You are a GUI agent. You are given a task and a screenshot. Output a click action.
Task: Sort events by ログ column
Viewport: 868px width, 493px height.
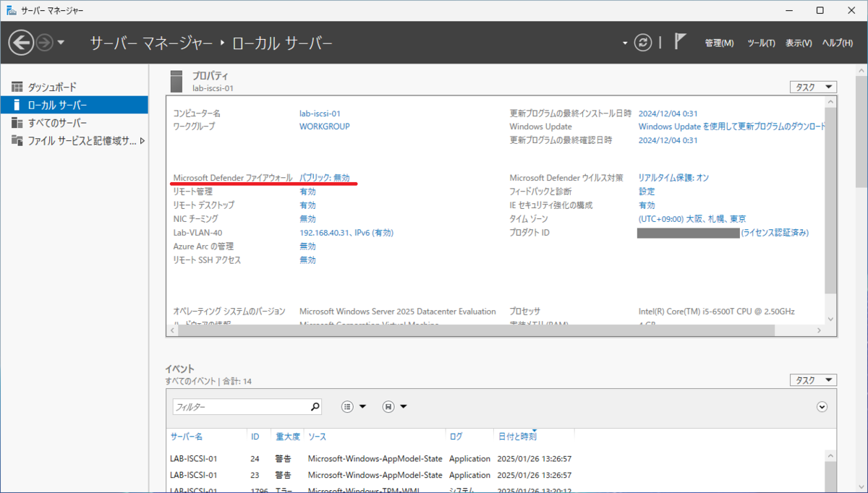[456, 437]
